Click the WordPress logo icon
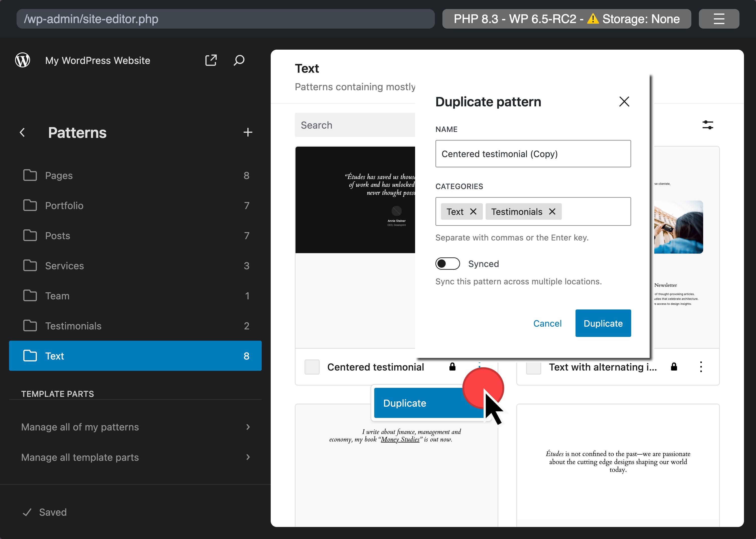Image resolution: width=756 pixels, height=539 pixels. pyautogui.click(x=23, y=60)
